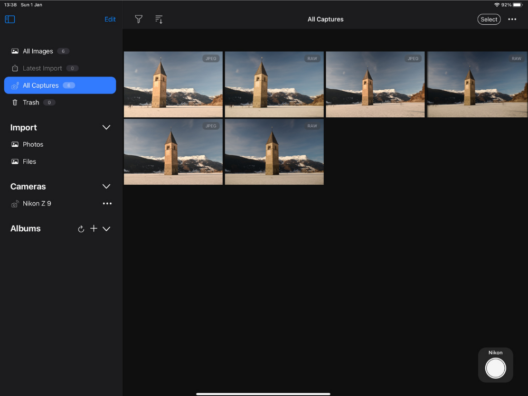Viewport: 528px width, 396px height.
Task: Add a new album with plus icon
Action: pyautogui.click(x=94, y=229)
